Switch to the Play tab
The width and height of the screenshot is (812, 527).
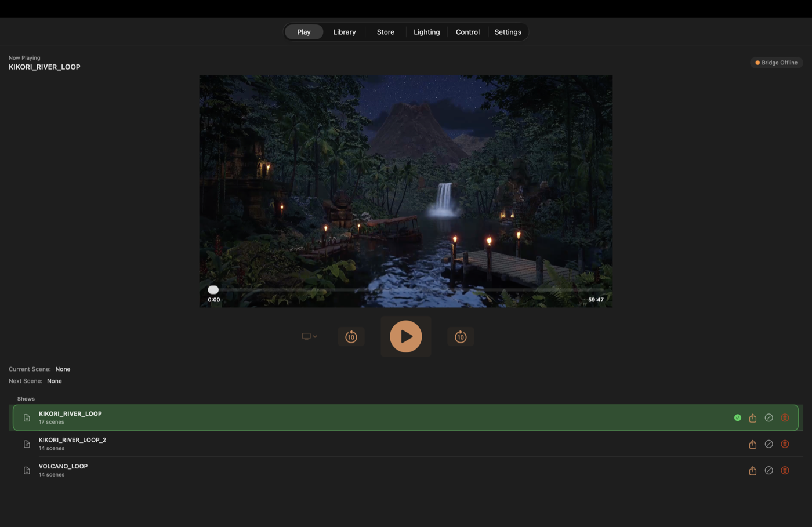(x=304, y=32)
